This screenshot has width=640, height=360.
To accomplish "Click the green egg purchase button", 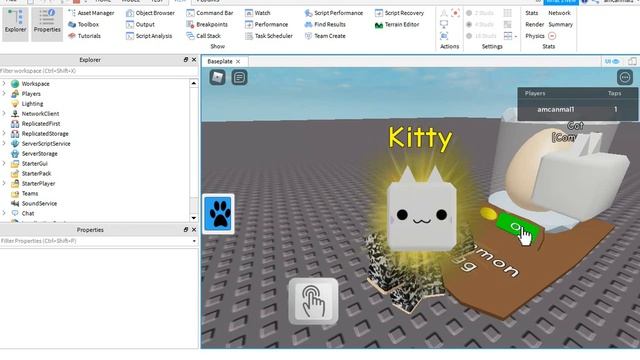I will [x=518, y=229].
